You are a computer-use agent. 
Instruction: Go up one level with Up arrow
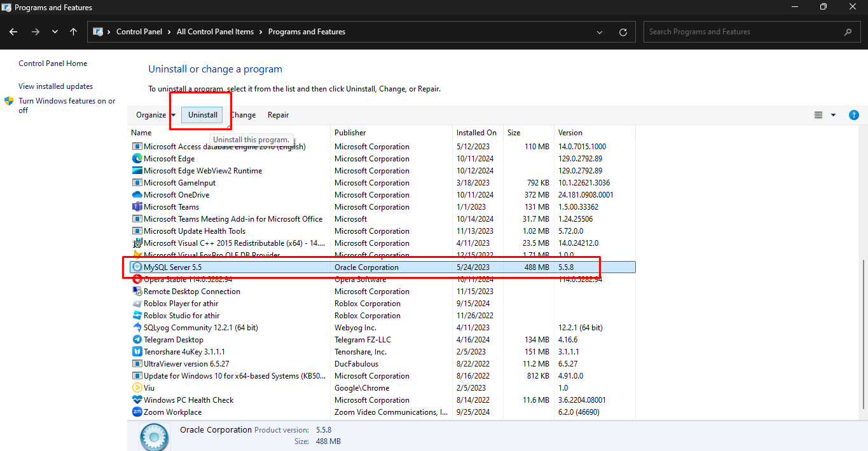[x=74, y=32]
